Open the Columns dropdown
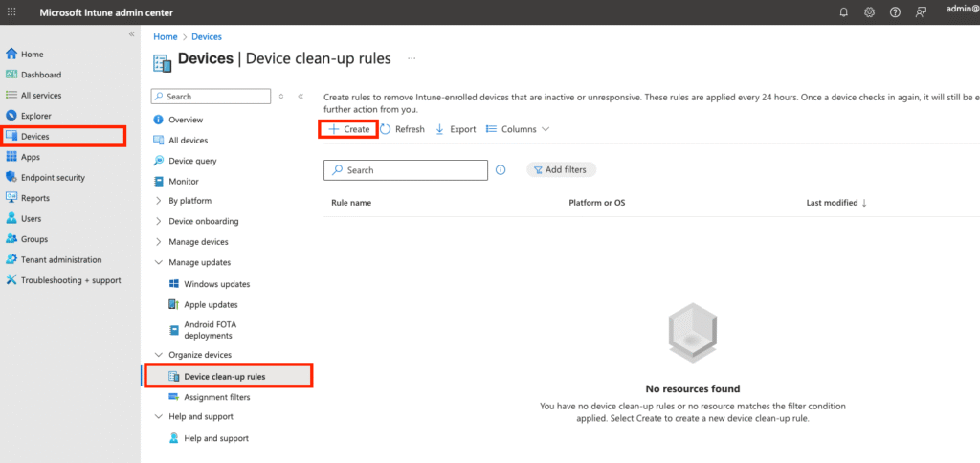Viewport: 980px width, 463px height. (518, 129)
